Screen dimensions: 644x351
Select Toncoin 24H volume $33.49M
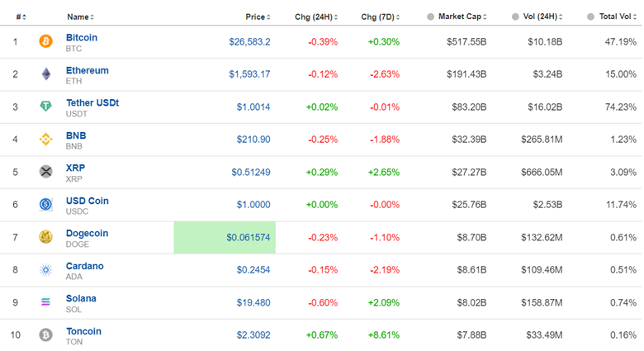(544, 335)
